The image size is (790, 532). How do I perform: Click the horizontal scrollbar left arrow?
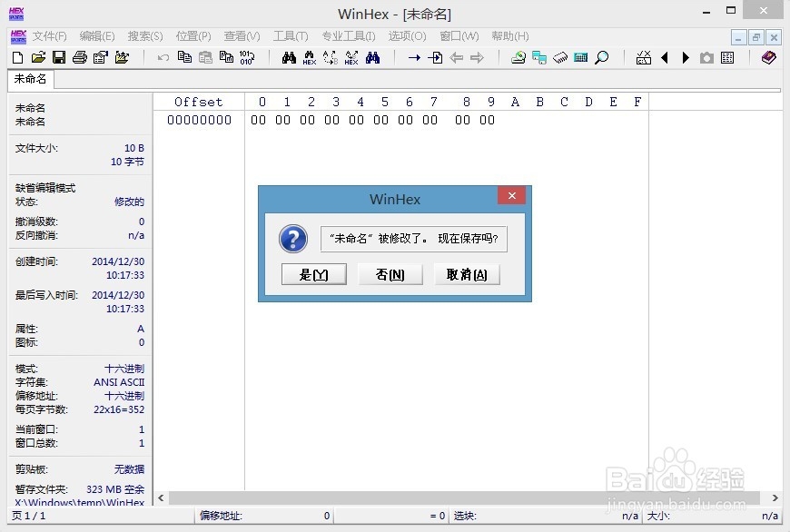tap(161, 498)
